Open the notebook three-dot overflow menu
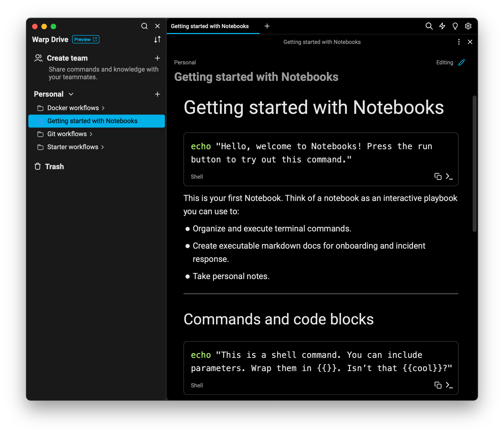The height and width of the screenshot is (435, 504). point(459,42)
